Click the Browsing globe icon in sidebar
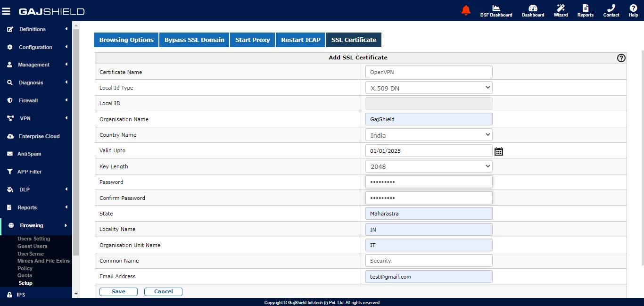 pos(11,225)
